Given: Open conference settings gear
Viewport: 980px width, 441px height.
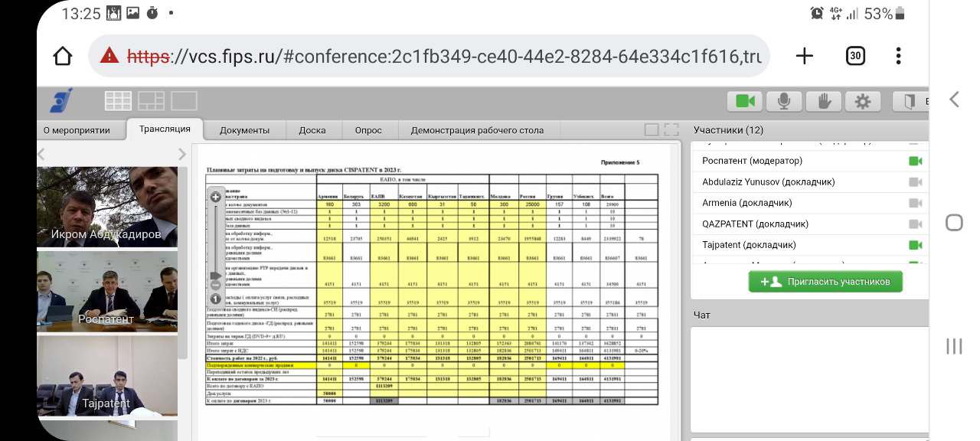Looking at the screenshot, I should [x=863, y=101].
